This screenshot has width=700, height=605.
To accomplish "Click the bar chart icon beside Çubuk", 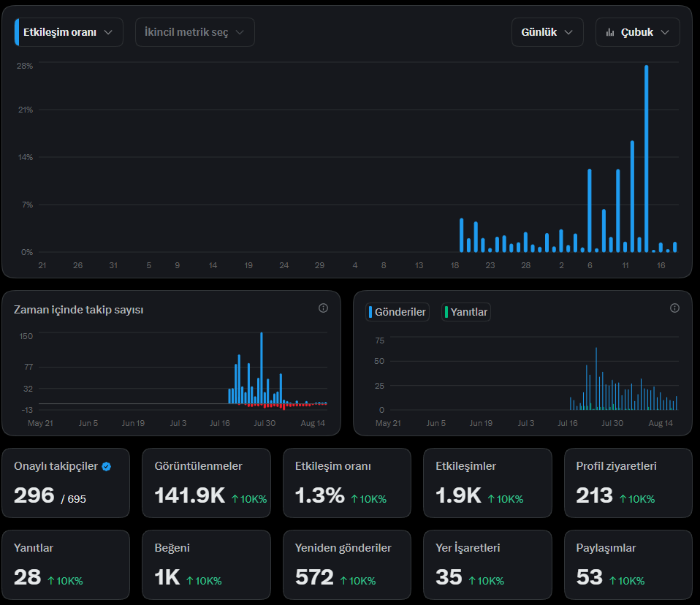I will pos(610,33).
